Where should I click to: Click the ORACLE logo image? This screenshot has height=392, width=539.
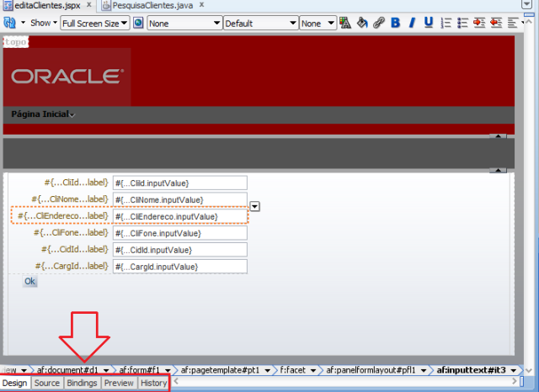click(67, 77)
